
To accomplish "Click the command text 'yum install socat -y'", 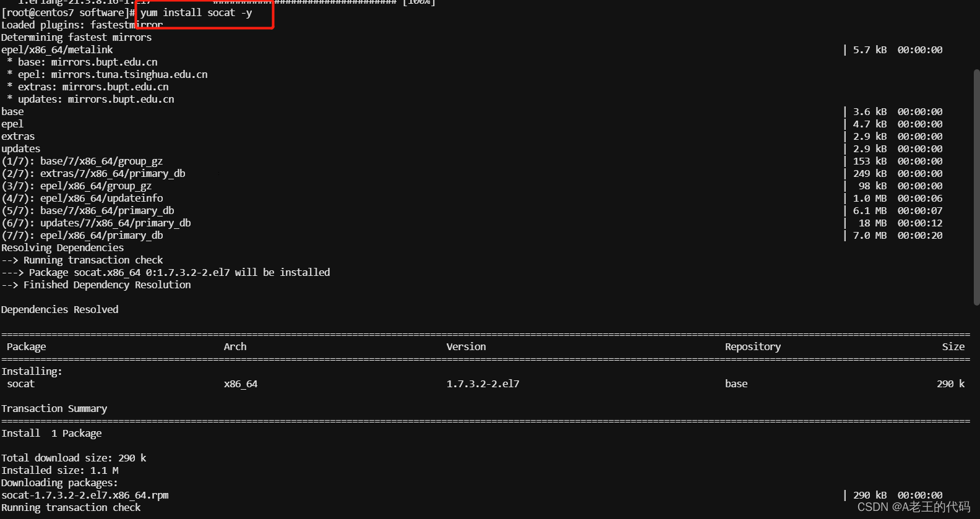I will coord(196,12).
